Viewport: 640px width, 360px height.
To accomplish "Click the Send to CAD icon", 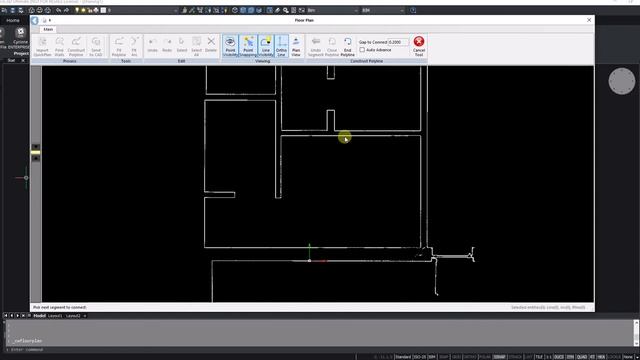I will (x=96, y=46).
